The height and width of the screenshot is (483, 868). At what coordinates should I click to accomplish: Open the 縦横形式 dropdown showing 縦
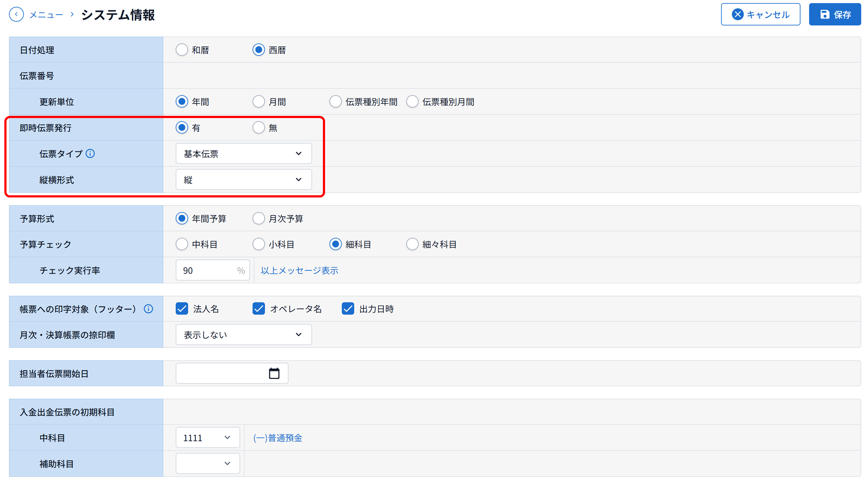coord(243,180)
